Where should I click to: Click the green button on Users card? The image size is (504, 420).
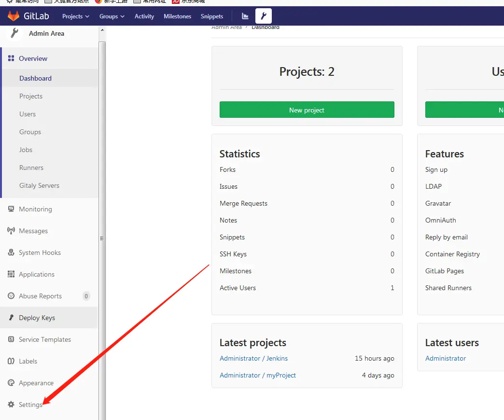click(464, 110)
